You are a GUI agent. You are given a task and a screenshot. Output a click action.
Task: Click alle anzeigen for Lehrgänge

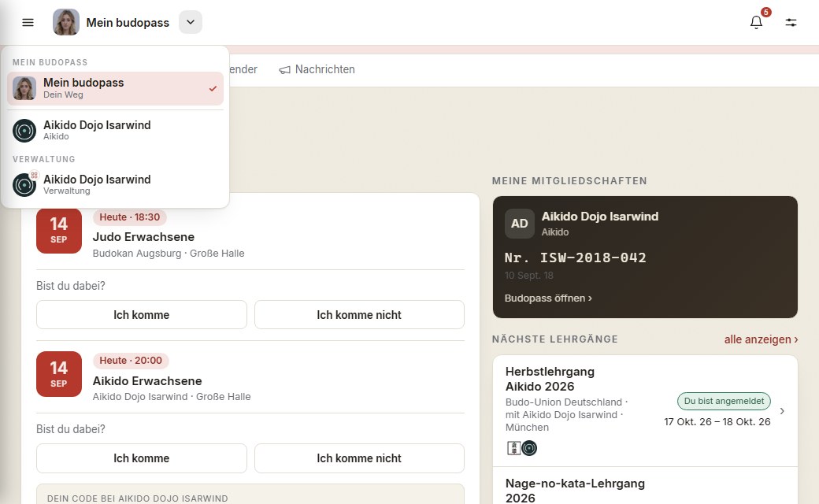(761, 339)
